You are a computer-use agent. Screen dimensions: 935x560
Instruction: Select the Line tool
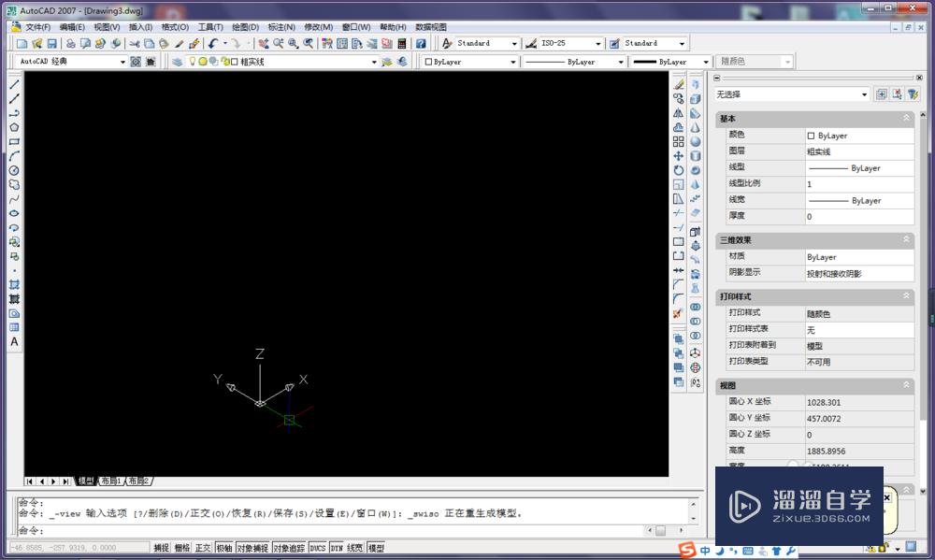click(12, 84)
